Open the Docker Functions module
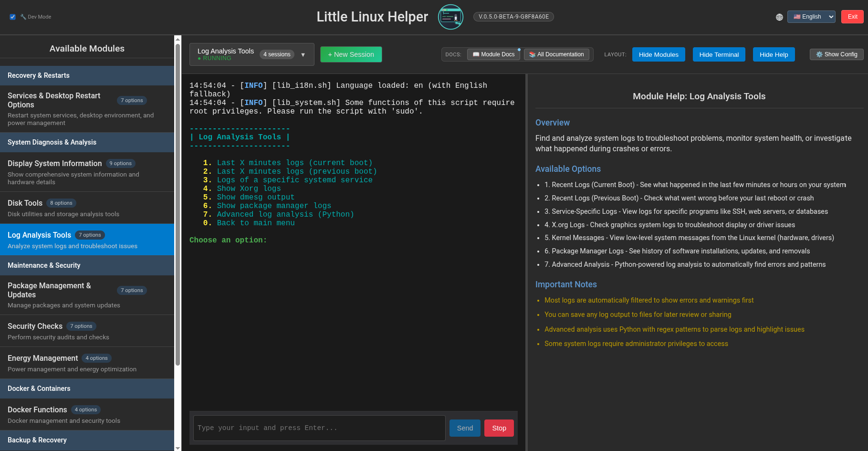The width and height of the screenshot is (868, 451). point(87,415)
